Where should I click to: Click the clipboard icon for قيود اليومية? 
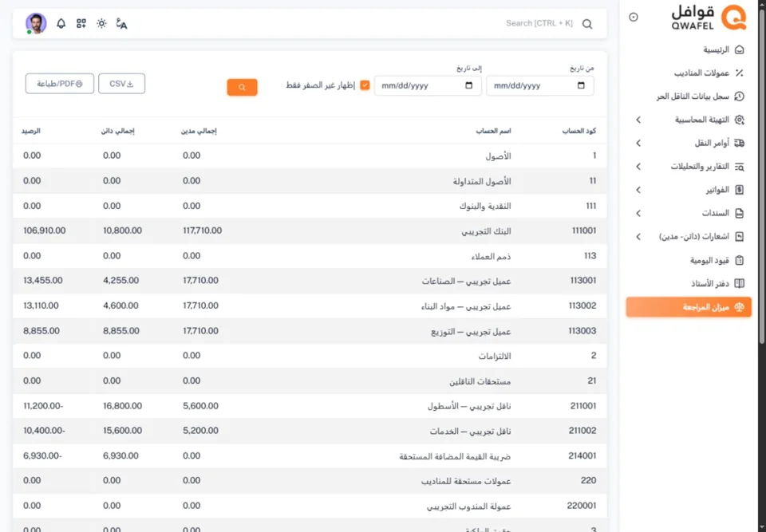coord(739,260)
